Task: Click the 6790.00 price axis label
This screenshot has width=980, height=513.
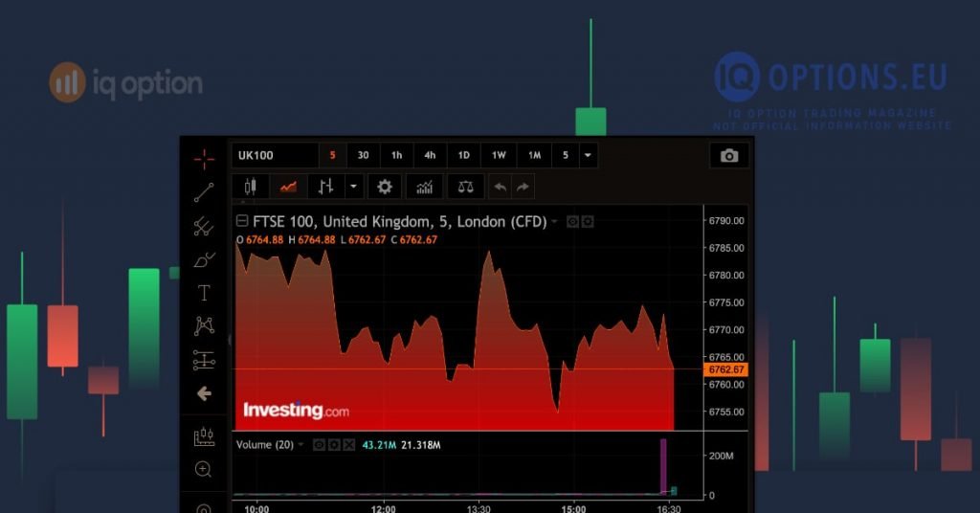Action: 726,220
